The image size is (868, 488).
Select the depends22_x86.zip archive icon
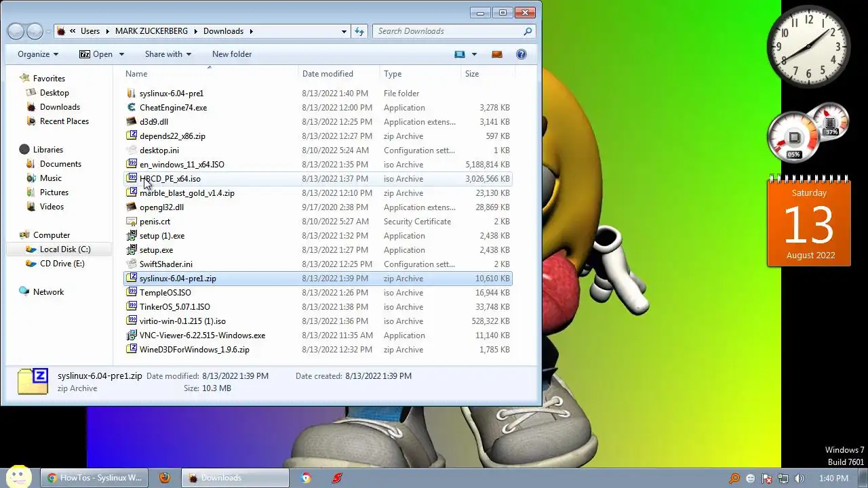(132, 136)
